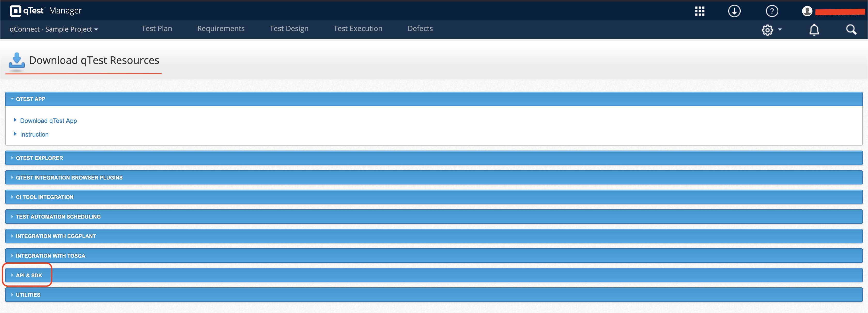This screenshot has height=313, width=868.
Task: Click the download resources circle icon
Action: [x=734, y=11]
